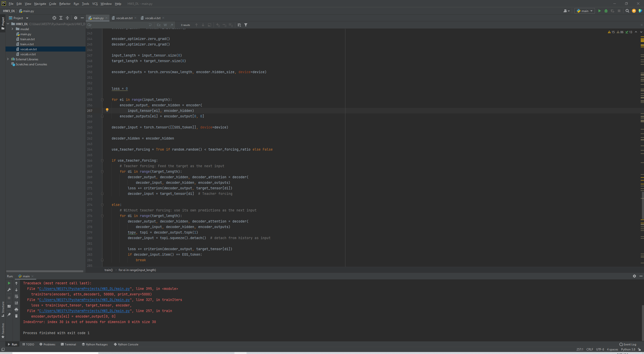The height and width of the screenshot is (354, 644).
Task: Click the green Run button in top toolbar
Action: pos(599,11)
